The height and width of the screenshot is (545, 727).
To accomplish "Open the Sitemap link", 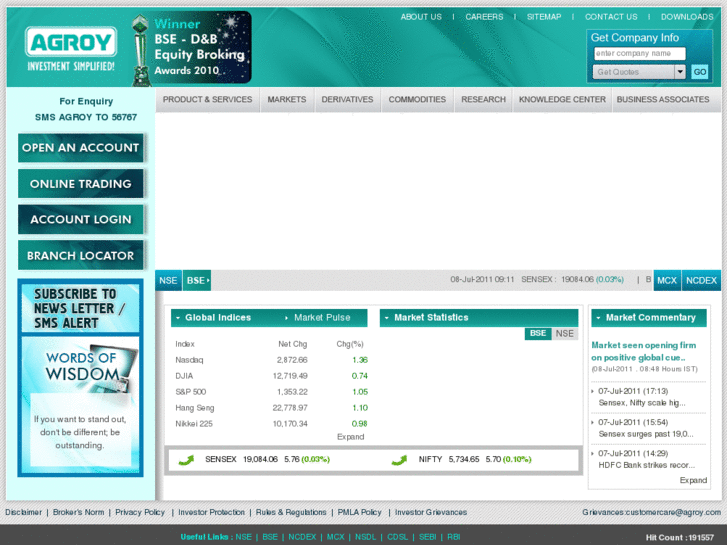I will click(544, 17).
